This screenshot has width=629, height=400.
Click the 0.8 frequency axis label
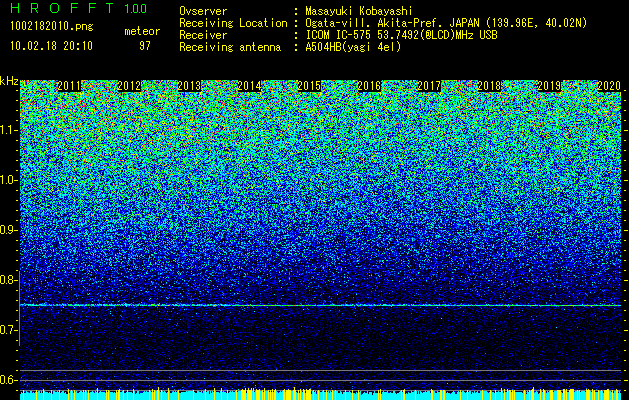click(x=8, y=280)
